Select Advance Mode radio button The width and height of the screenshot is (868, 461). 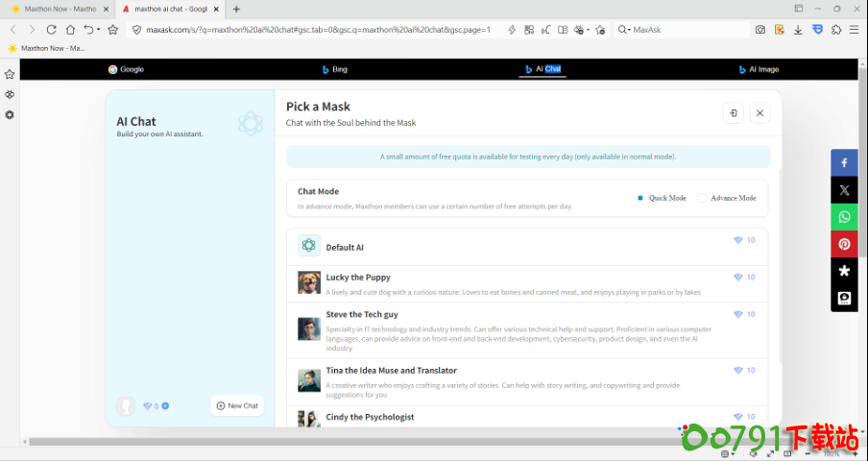[702, 198]
